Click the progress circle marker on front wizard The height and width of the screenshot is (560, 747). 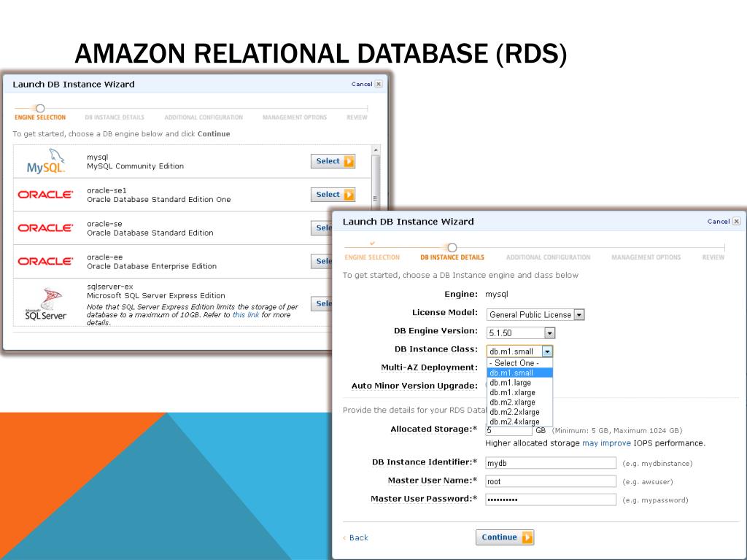(452, 248)
